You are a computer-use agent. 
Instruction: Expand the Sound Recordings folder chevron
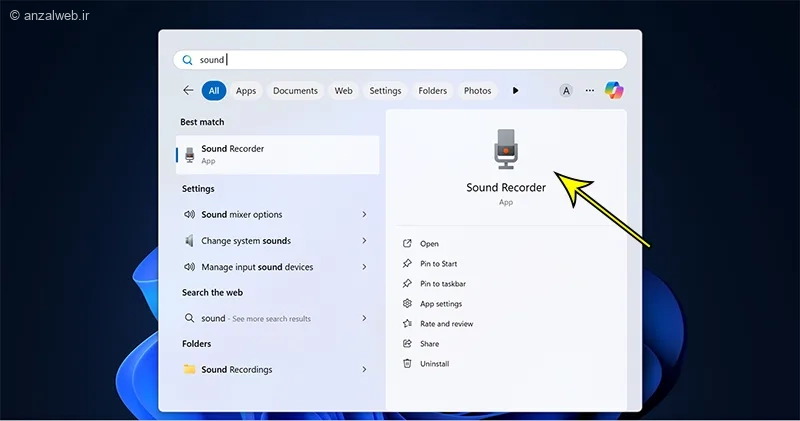tap(364, 369)
